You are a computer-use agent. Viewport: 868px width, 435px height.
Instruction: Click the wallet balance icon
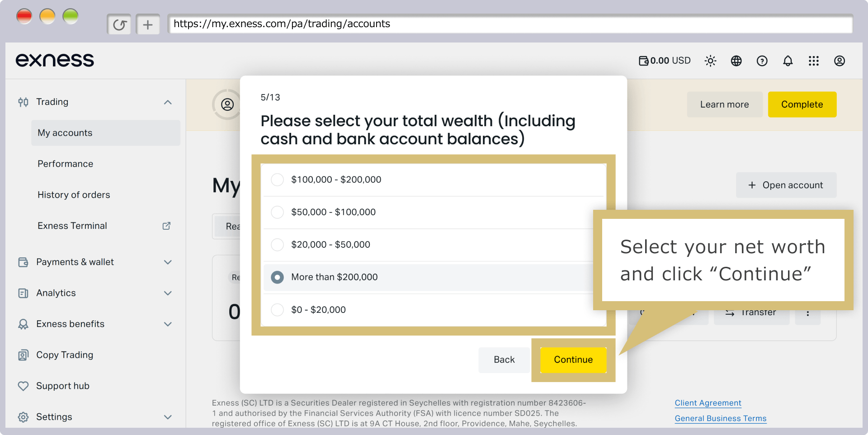tap(643, 61)
